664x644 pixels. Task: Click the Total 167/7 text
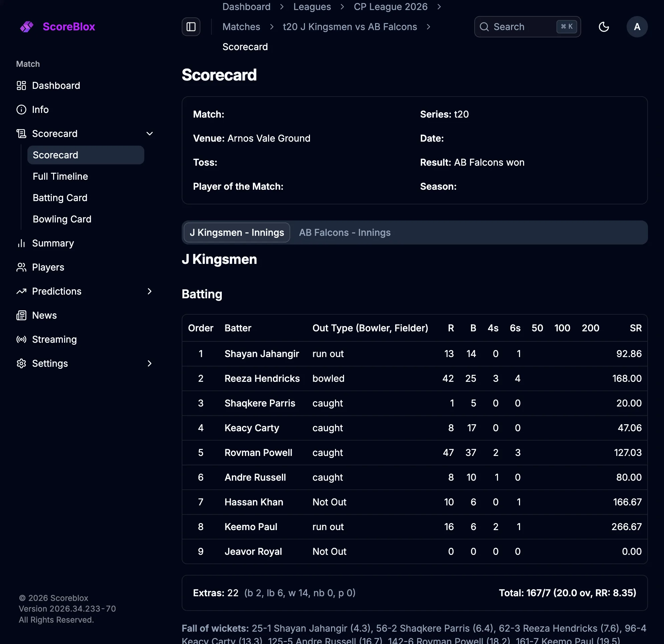567,593
